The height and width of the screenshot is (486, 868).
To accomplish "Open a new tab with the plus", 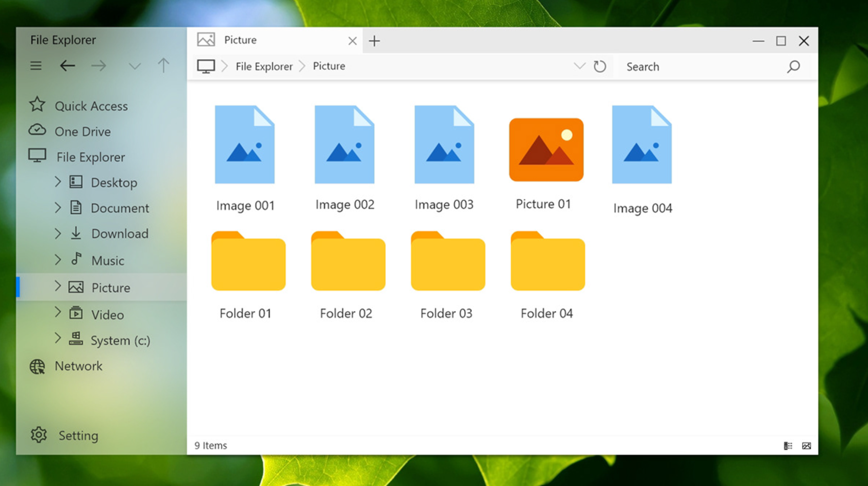I will (x=374, y=41).
